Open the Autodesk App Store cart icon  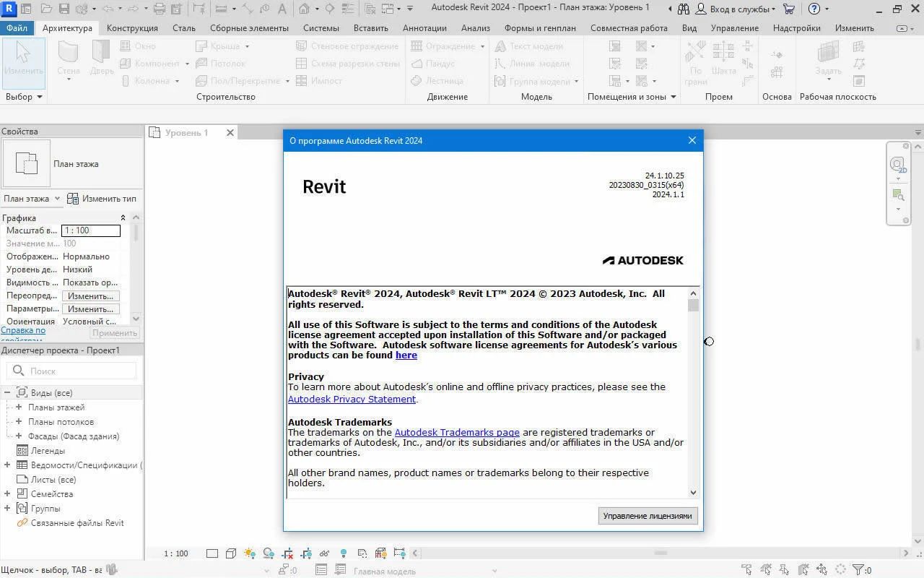(788, 9)
